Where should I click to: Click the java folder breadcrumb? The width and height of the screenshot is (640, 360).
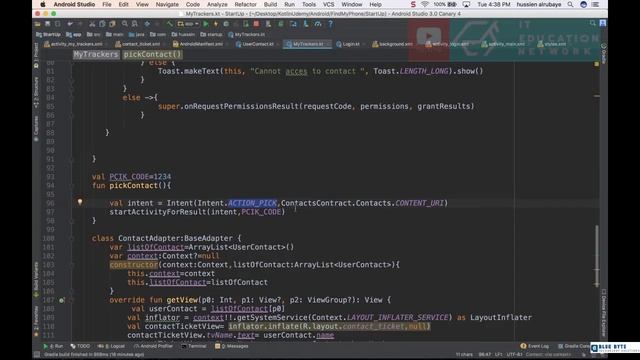pyautogui.click(x=137, y=35)
